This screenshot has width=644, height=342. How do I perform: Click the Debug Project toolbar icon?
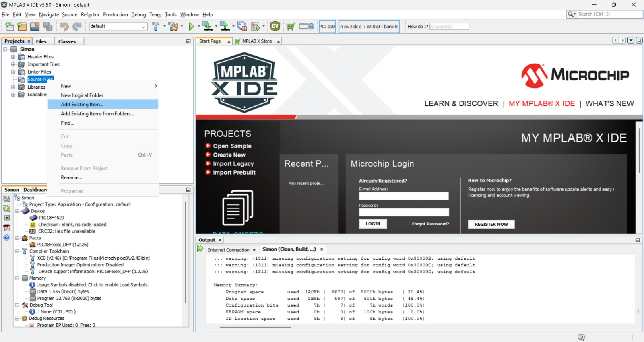point(255,27)
